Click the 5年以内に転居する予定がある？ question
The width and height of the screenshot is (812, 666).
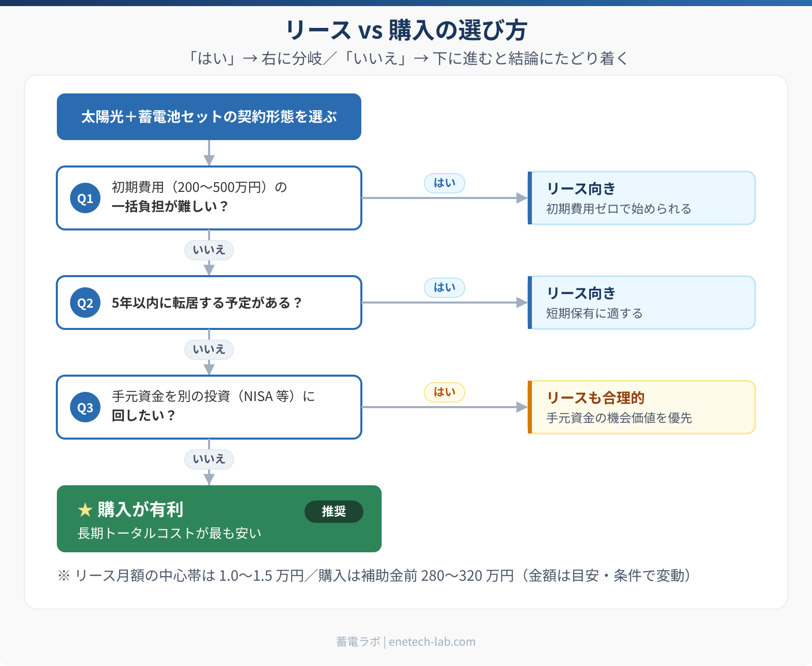pyautogui.click(x=207, y=303)
